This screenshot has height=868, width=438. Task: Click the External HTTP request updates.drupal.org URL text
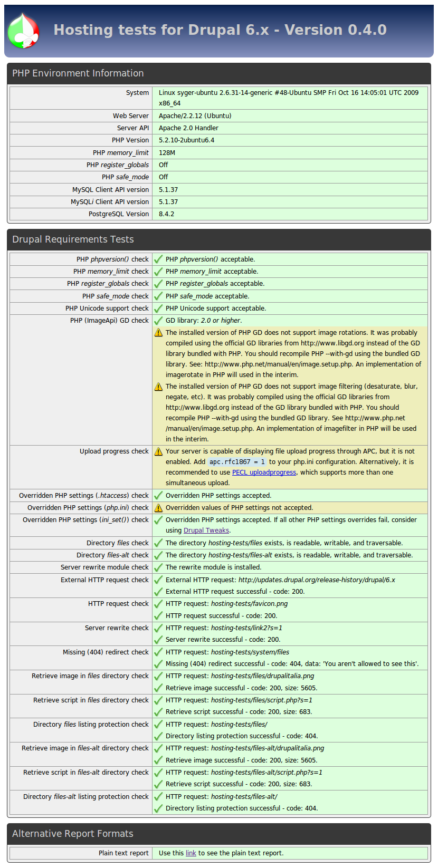click(317, 580)
